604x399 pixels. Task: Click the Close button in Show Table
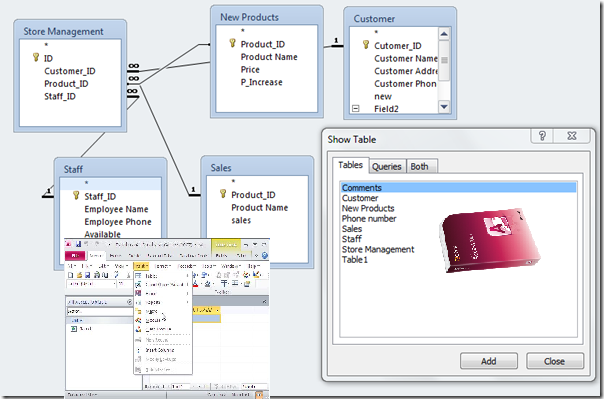pos(555,361)
